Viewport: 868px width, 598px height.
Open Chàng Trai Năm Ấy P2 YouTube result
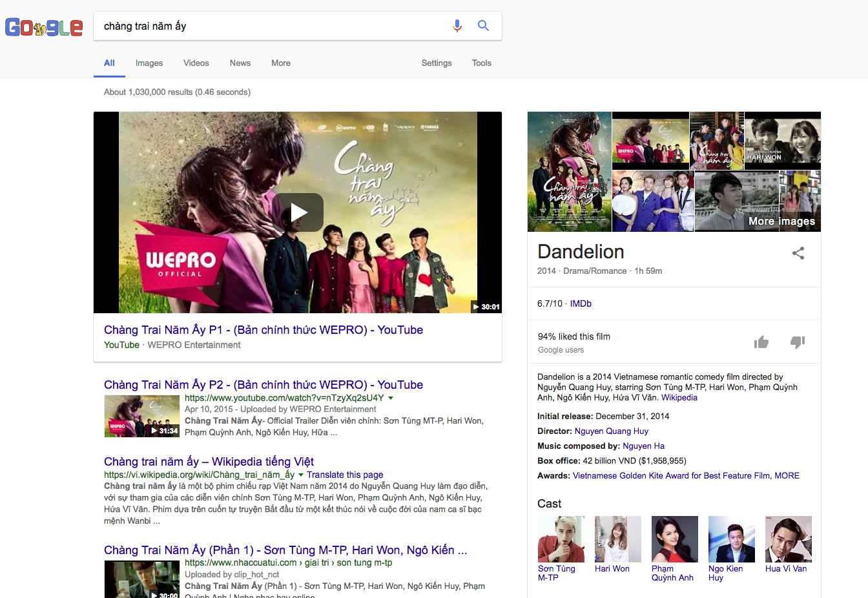coord(263,385)
